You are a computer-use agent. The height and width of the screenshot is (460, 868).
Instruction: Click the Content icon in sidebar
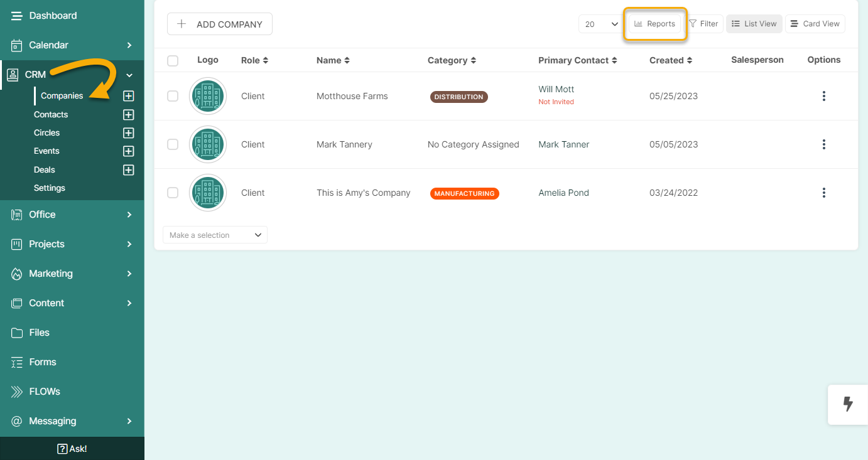pos(17,303)
